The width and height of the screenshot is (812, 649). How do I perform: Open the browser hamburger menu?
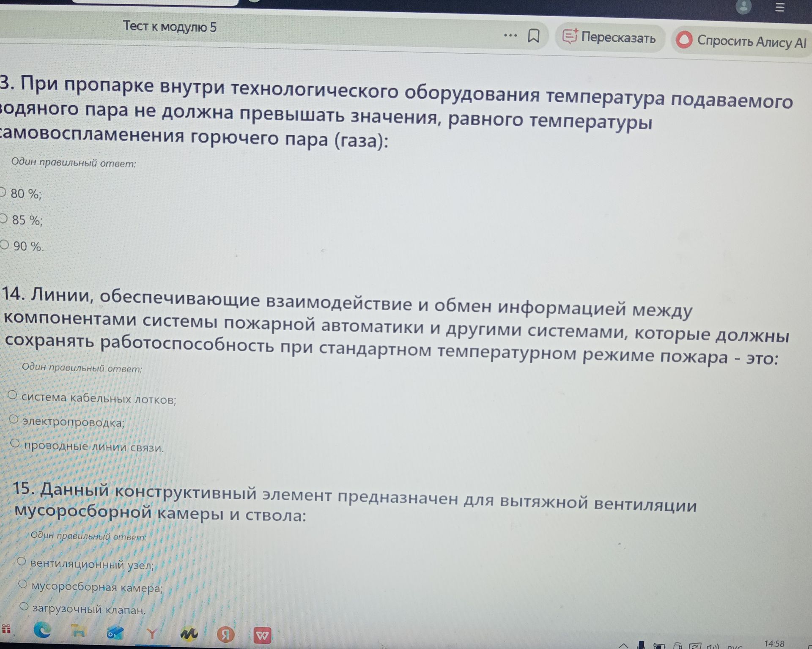point(780,7)
